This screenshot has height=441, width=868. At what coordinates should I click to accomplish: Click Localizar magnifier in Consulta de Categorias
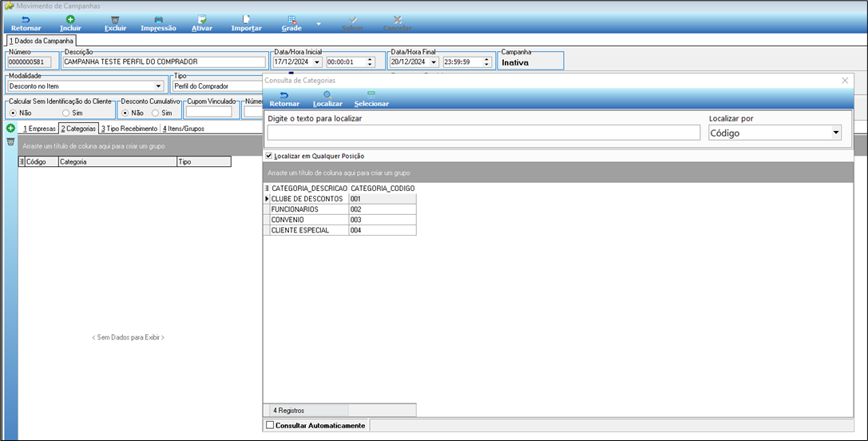[327, 95]
